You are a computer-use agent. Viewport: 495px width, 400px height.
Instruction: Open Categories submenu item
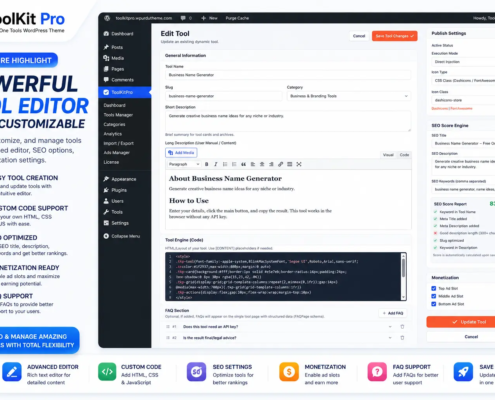pyautogui.click(x=114, y=124)
